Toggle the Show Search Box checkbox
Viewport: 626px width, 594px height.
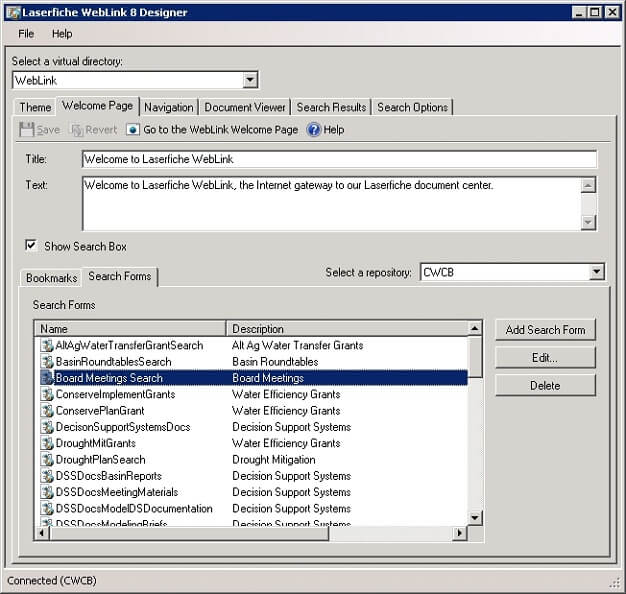[31, 245]
